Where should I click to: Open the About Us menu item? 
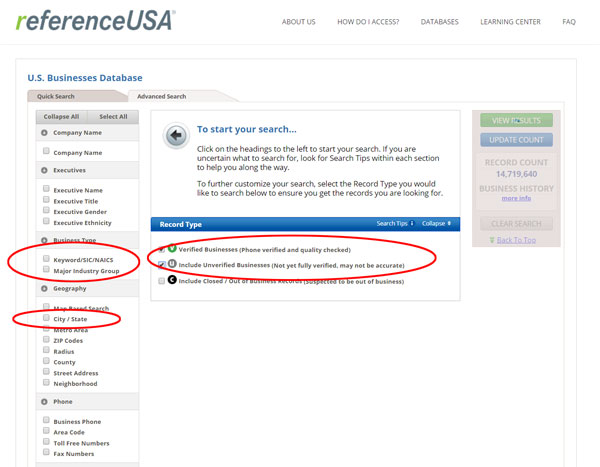[x=298, y=22]
